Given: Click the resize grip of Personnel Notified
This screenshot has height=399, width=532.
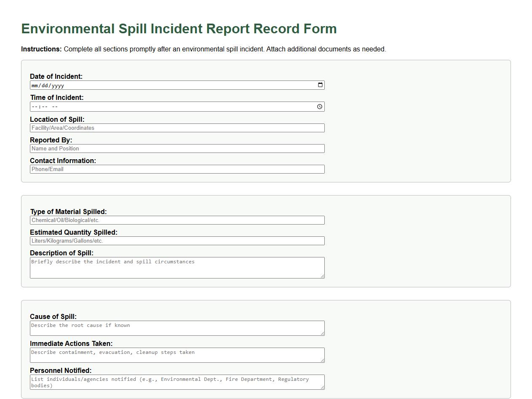Looking at the screenshot, I should 323,388.
